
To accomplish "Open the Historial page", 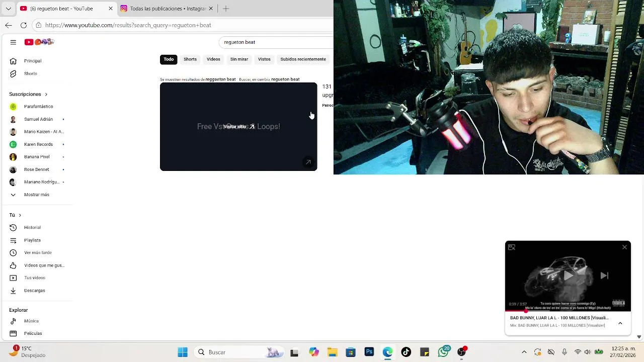I will pyautogui.click(x=36, y=227).
